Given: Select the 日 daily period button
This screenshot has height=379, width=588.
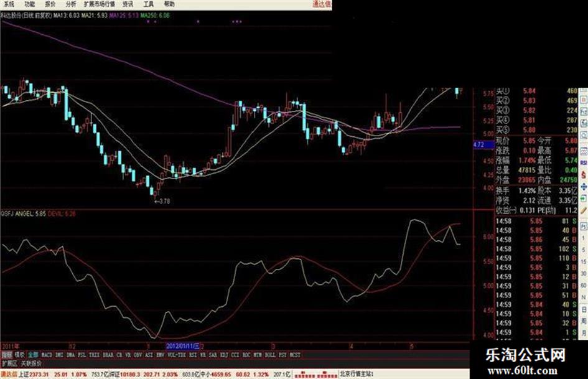Looking at the screenshot, I should click(x=584, y=311).
